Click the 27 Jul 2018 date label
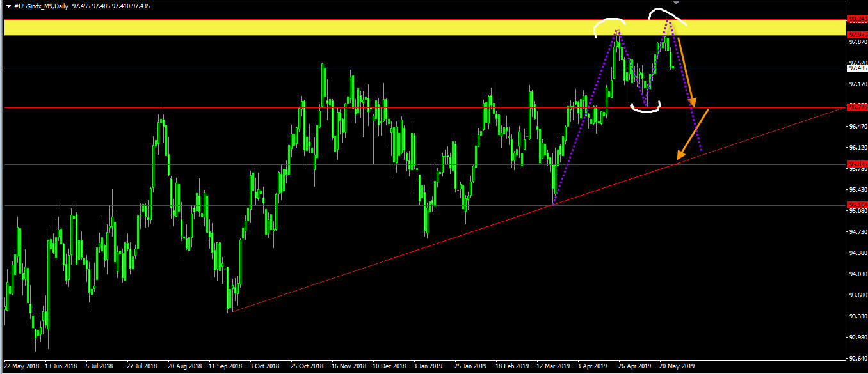868x374 pixels. [143, 367]
